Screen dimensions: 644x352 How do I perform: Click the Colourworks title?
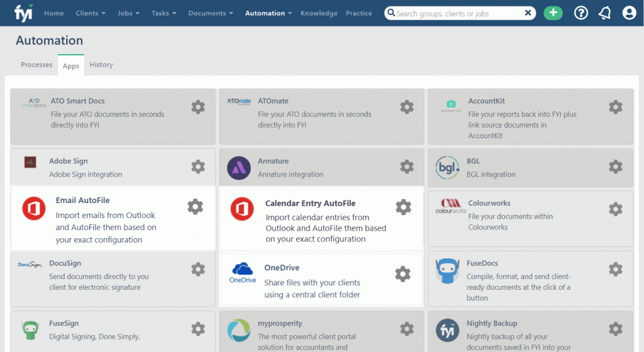489,203
